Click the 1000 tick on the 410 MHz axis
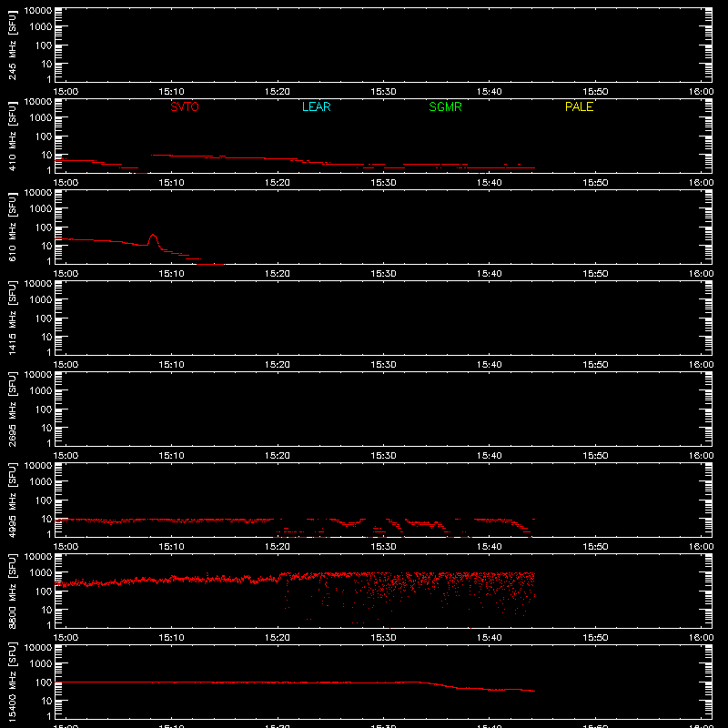The image size is (728, 728). [x=41, y=117]
